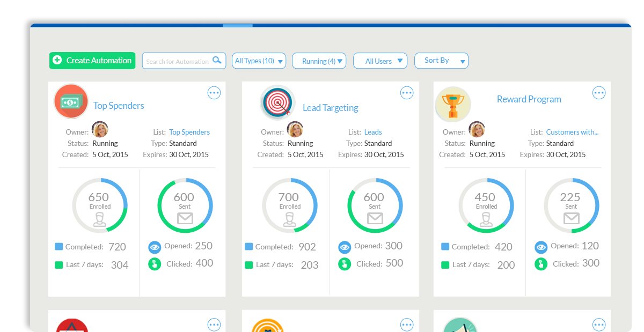Viewport: 644px width, 332px height.
Task: Click the eye icon beside Opened: 300
Action: 345,247
